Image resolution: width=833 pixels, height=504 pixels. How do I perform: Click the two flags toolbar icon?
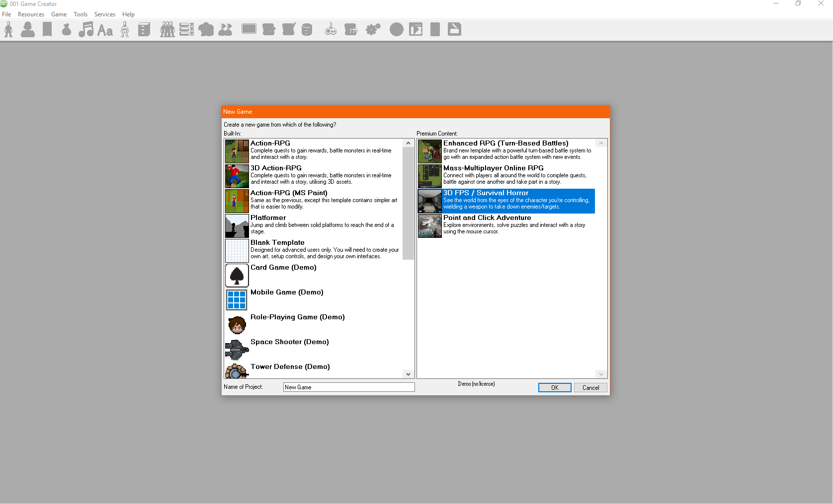point(225,30)
